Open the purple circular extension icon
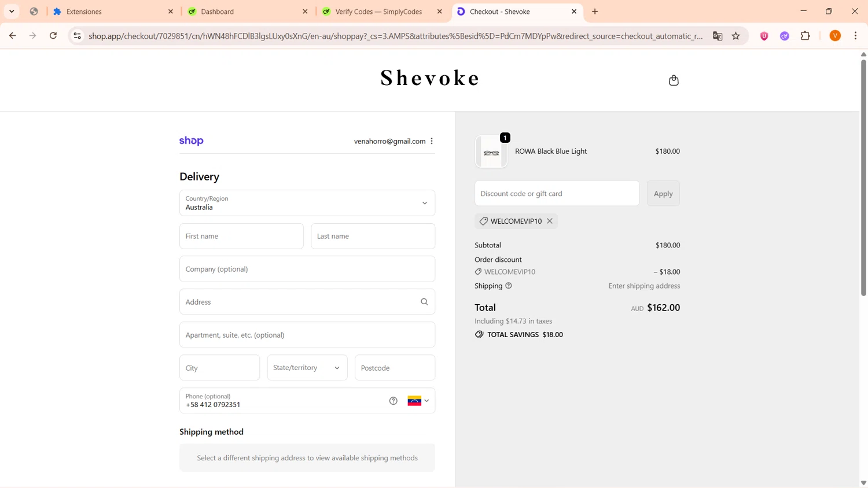The image size is (868, 488). pyautogui.click(x=785, y=36)
